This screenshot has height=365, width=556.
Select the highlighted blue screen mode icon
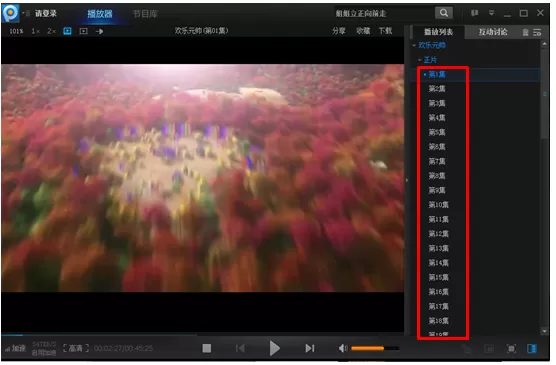click(67, 31)
